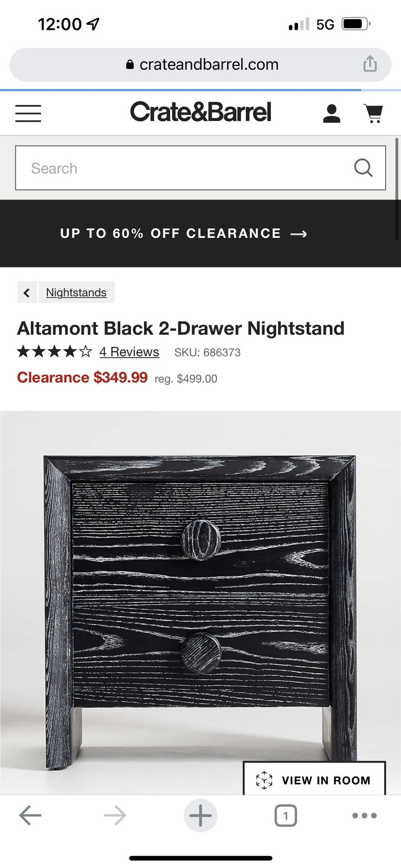Open the hamburger navigation menu
Image resolution: width=401 pixels, height=868 pixels.
point(28,113)
